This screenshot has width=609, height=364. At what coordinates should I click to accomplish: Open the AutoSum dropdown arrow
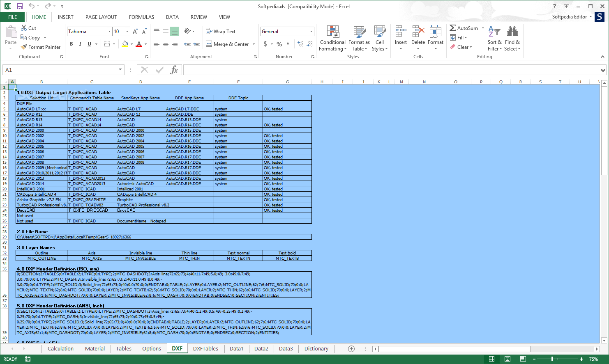pos(483,28)
